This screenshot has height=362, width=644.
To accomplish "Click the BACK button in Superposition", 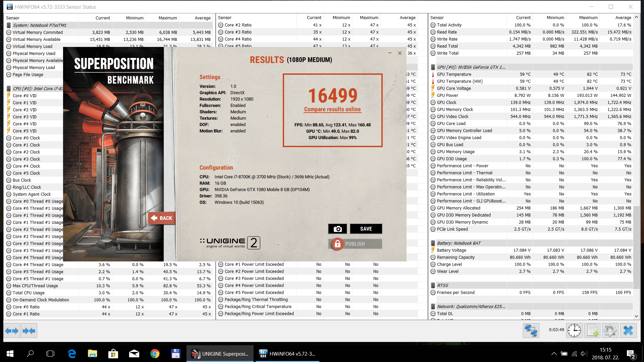I will 162,218.
